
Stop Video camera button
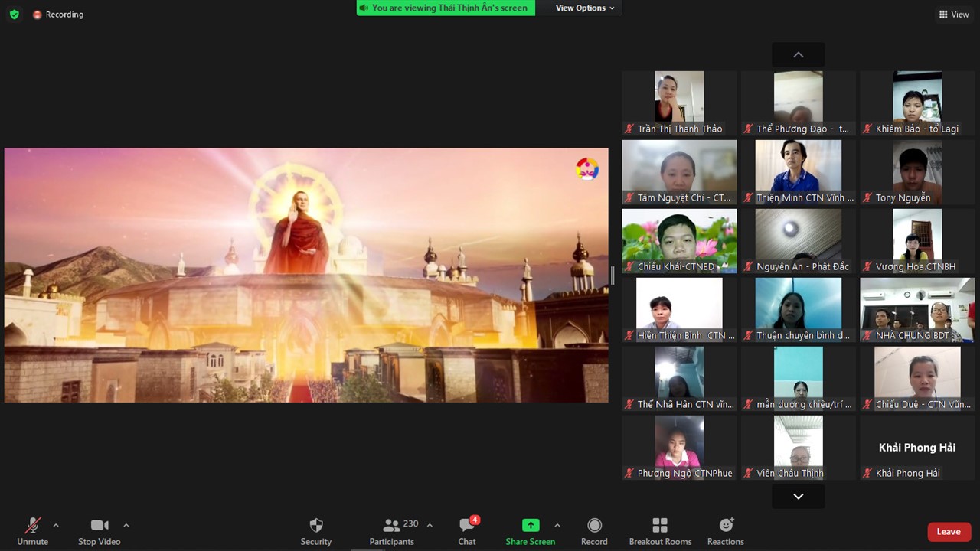click(x=100, y=530)
